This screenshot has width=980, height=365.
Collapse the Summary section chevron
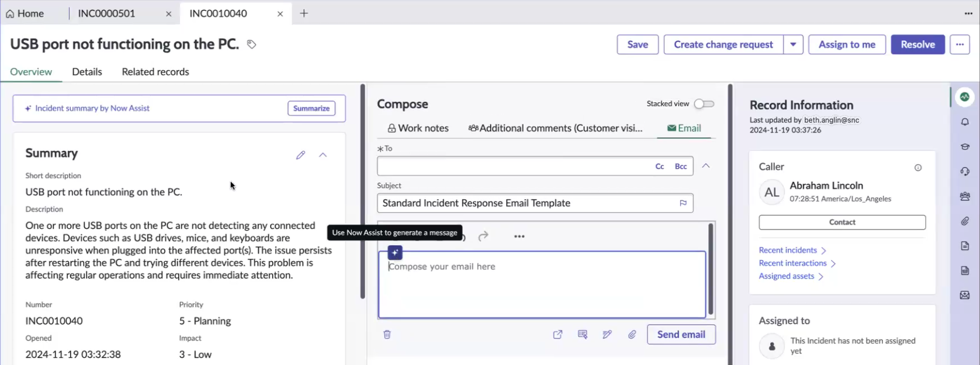323,155
